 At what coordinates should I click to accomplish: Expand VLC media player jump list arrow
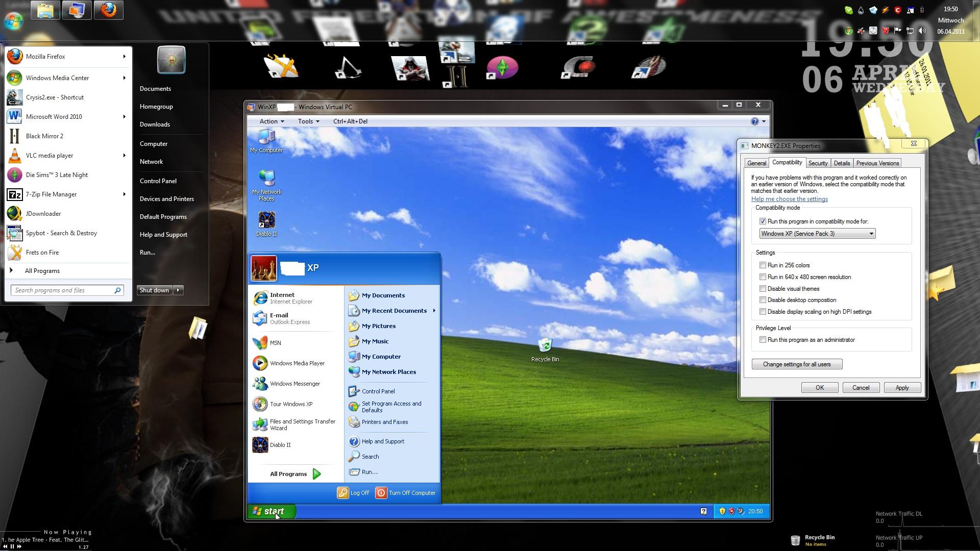pyautogui.click(x=124, y=156)
